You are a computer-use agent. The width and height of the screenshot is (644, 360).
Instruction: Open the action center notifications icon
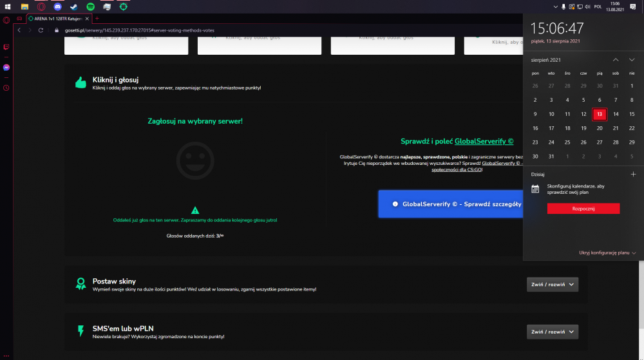pyautogui.click(x=633, y=6)
